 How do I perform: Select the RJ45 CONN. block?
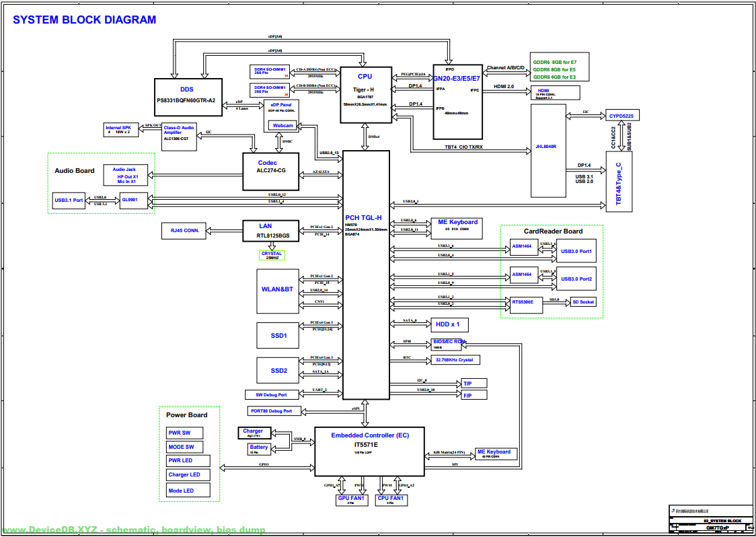tap(184, 230)
